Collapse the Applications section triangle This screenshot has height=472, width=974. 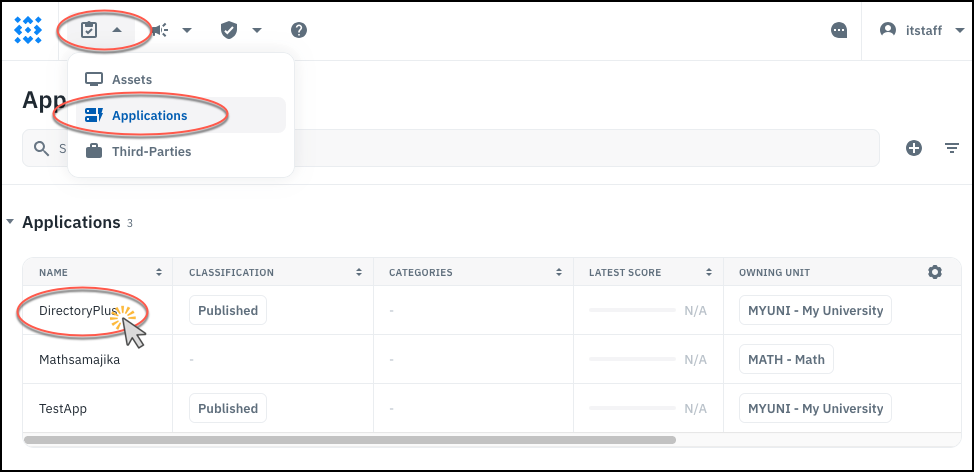tap(10, 222)
